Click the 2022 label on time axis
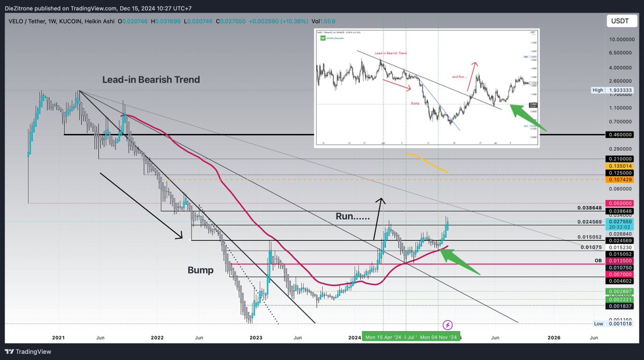The image size is (644, 360). [x=157, y=337]
